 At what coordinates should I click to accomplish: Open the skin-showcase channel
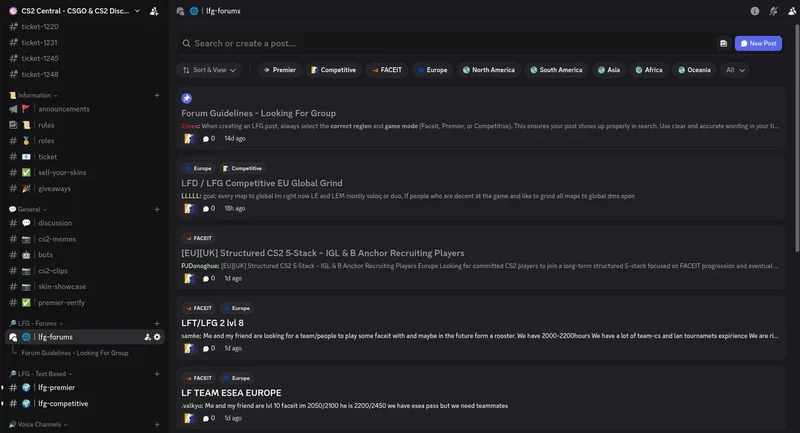[x=85, y=287]
